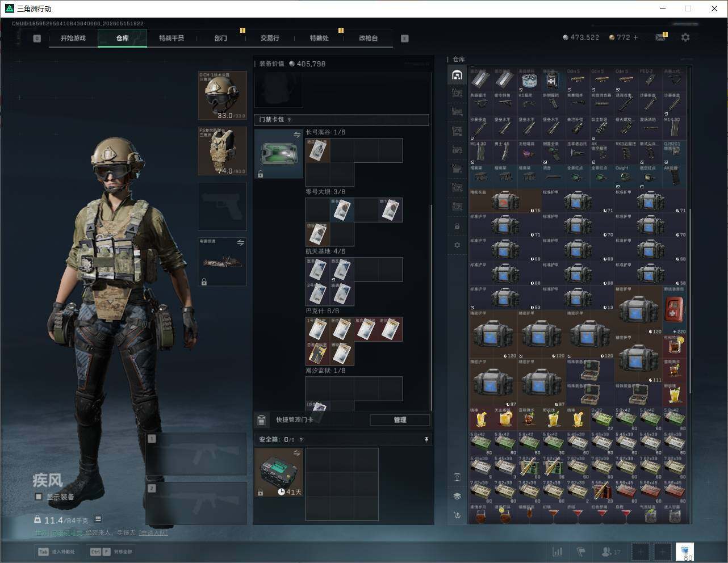Select the main stash icon under 仓库
This screenshot has width=728, height=563.
(457, 75)
